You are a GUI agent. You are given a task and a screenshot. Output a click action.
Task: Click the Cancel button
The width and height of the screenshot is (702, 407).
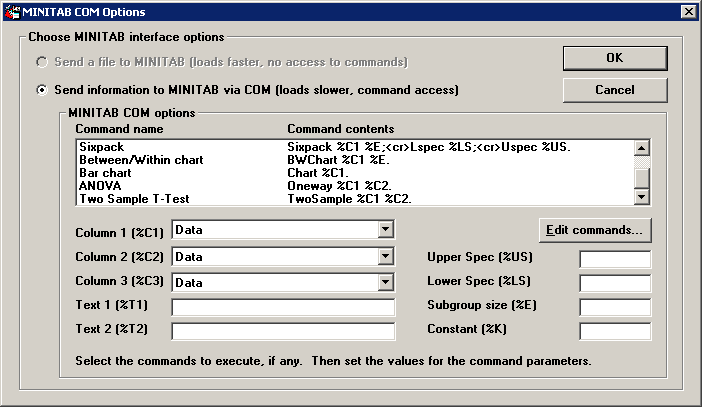pos(614,90)
